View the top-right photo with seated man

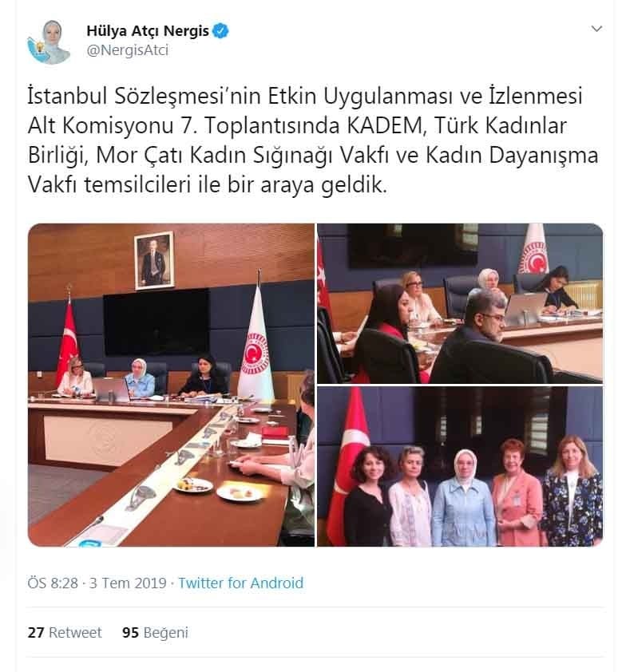(460, 303)
